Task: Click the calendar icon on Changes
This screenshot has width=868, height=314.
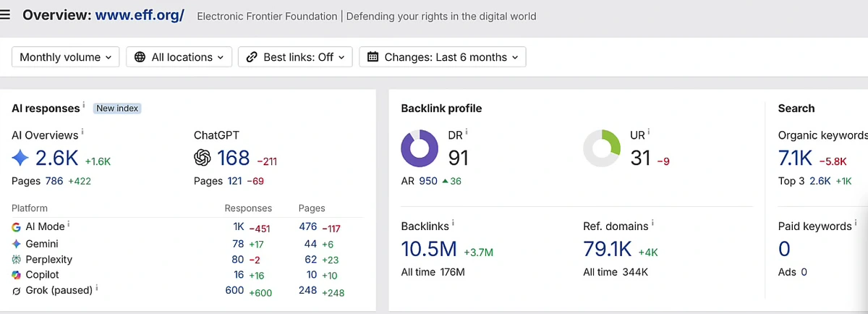Action: click(x=373, y=57)
